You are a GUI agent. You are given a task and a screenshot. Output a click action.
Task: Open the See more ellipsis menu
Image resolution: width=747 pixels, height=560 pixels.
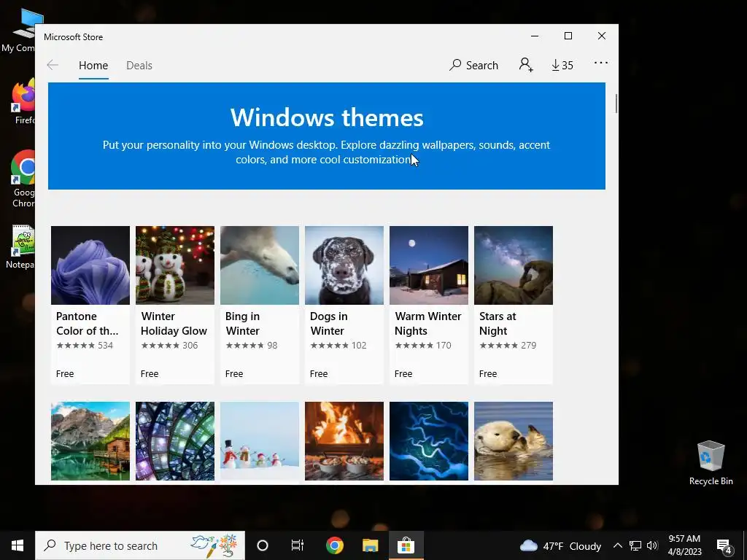[601, 63]
